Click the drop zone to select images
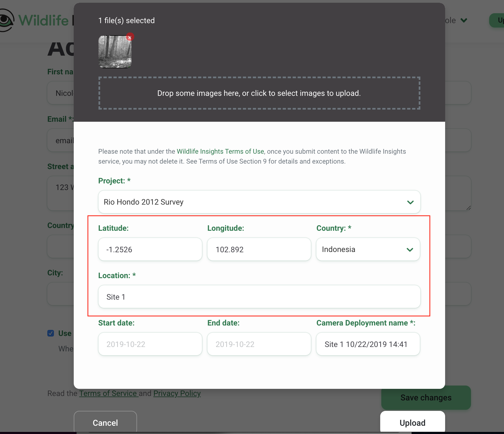The width and height of the screenshot is (504, 434). (259, 93)
